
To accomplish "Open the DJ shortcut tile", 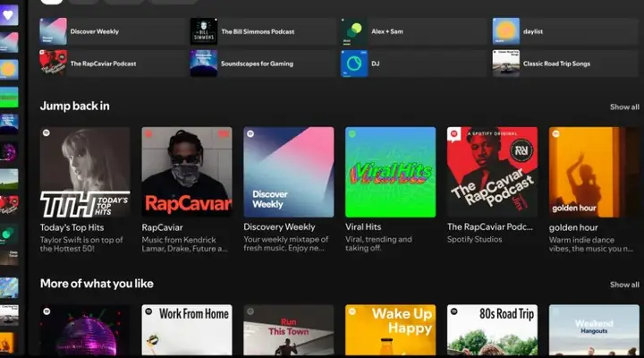I will (x=413, y=64).
